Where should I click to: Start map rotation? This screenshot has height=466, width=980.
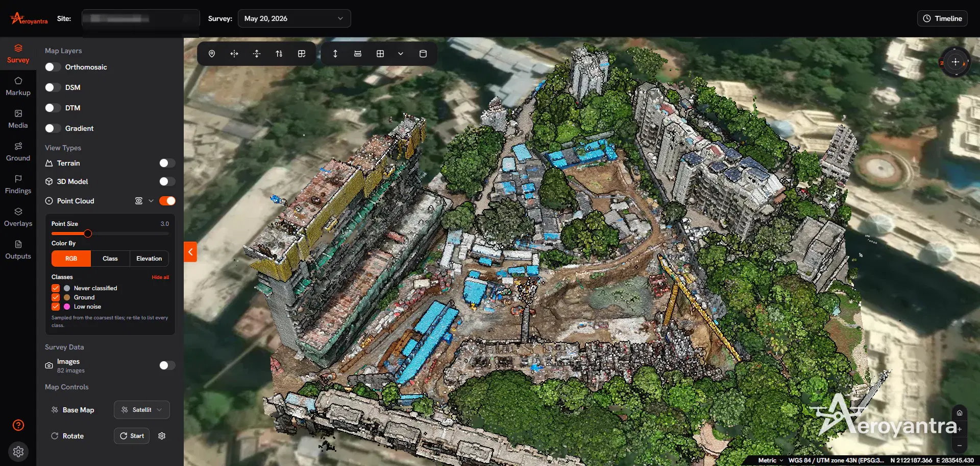tap(132, 436)
